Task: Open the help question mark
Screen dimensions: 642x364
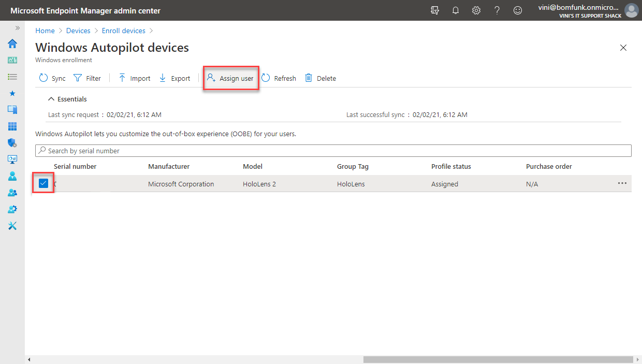Action: pyautogui.click(x=497, y=10)
